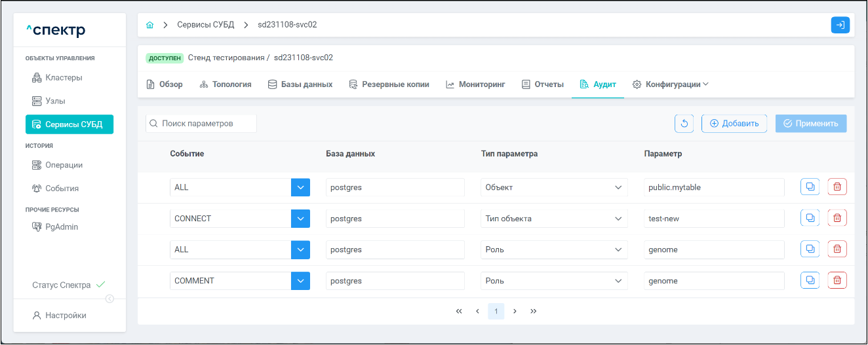The width and height of the screenshot is (868, 345).
Task: Duplicate the CONNECT event row
Action: 810,218
